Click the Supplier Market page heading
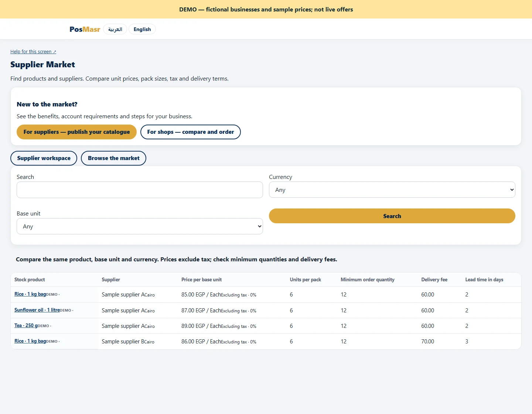Viewport: 532px width, 414px height. (42, 65)
